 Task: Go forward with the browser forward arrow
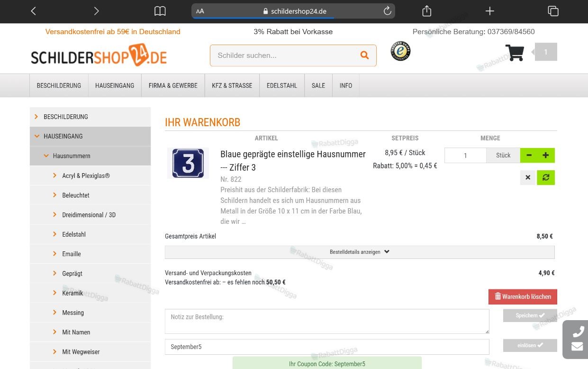coord(96,11)
